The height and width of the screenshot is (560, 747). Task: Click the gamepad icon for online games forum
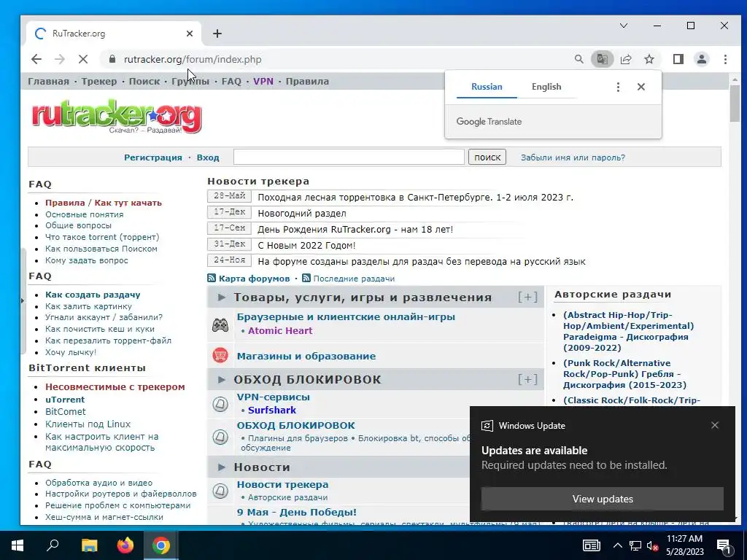point(220,324)
